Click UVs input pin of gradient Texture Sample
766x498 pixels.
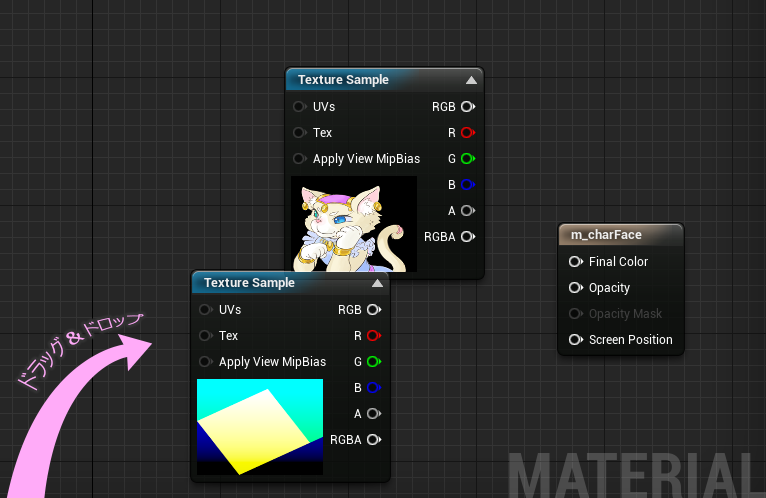click(206, 310)
